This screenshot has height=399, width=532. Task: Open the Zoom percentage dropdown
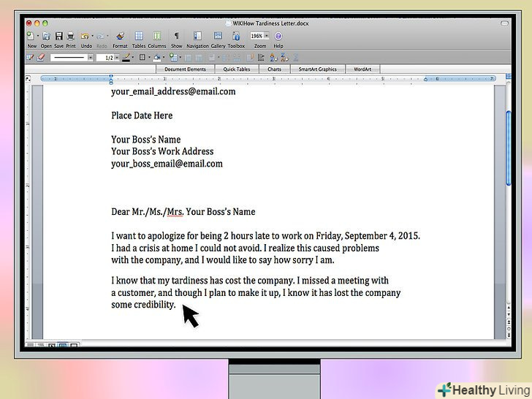click(x=267, y=35)
